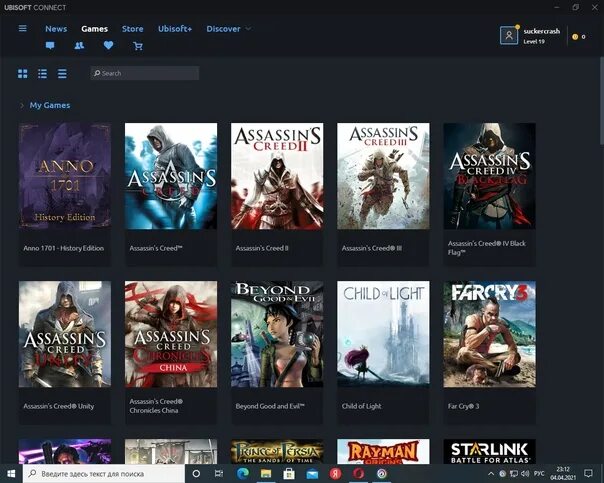Select the Assassin's Creed IV Black Flag cover
The height and width of the screenshot is (483, 604).
click(490, 176)
